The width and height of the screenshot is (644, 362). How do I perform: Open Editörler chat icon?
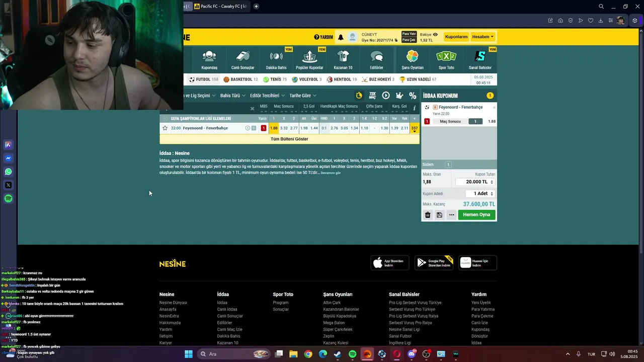point(376,56)
